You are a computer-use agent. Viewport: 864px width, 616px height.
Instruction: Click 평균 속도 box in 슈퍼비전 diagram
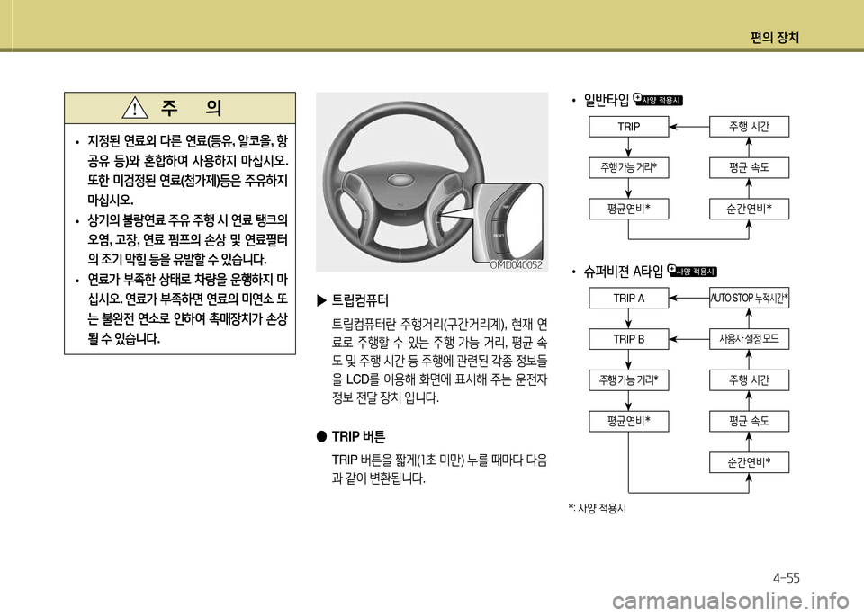[749, 421]
